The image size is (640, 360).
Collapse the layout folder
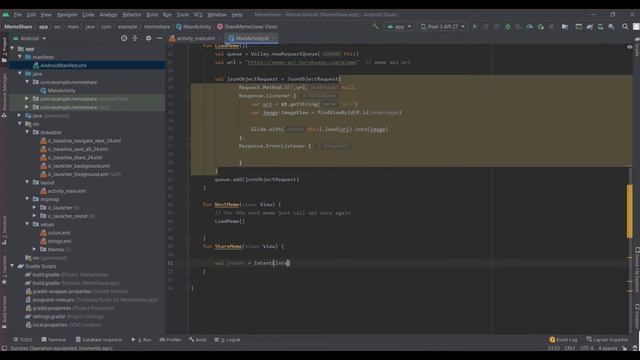pos(27,182)
